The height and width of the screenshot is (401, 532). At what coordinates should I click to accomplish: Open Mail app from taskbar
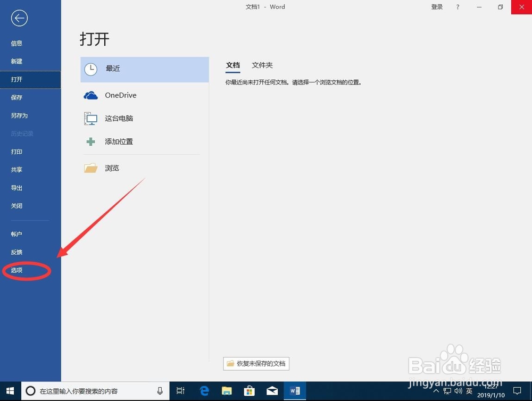(272, 391)
